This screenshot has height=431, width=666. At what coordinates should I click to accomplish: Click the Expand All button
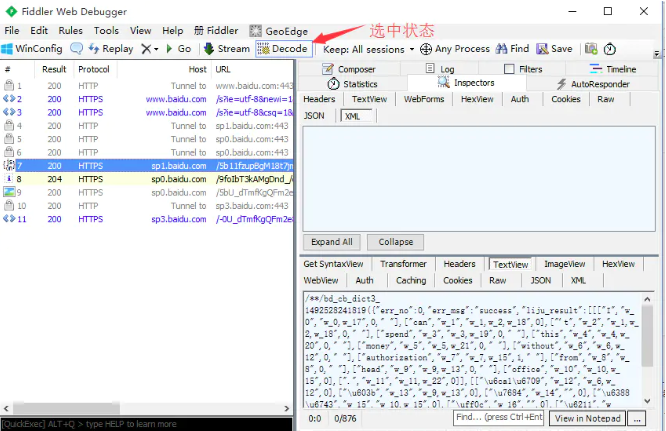pyautogui.click(x=332, y=242)
